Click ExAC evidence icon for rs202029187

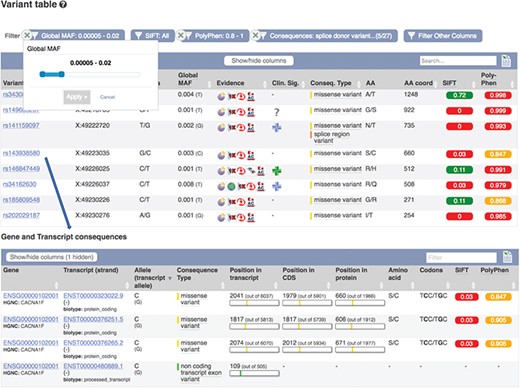(251, 218)
